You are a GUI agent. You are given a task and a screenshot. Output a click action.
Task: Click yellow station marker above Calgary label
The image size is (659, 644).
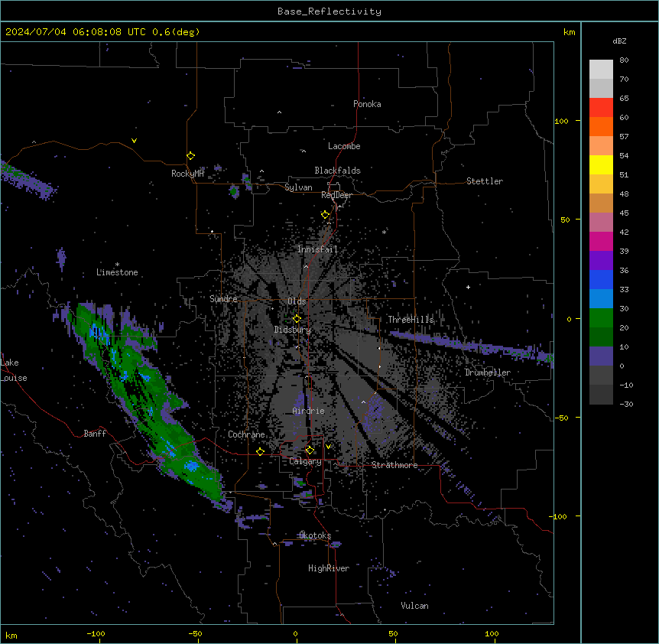click(x=310, y=450)
